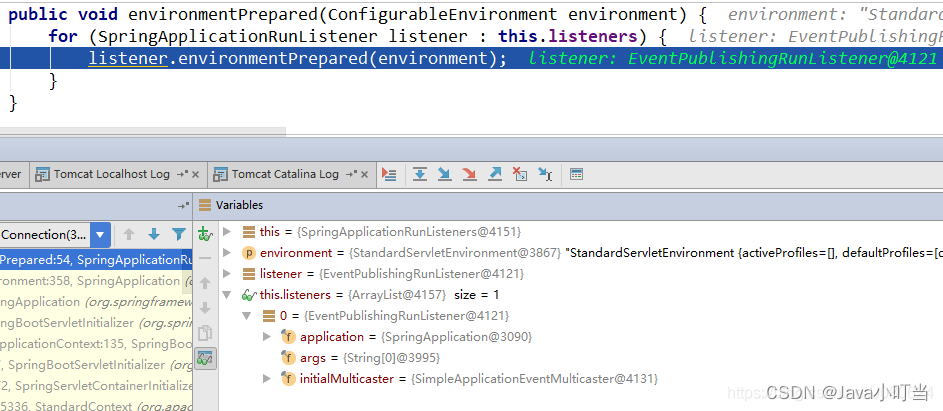Viewport: 943px width, 411px height.
Task: Click the Remove Watch minus icon
Action: [206, 258]
